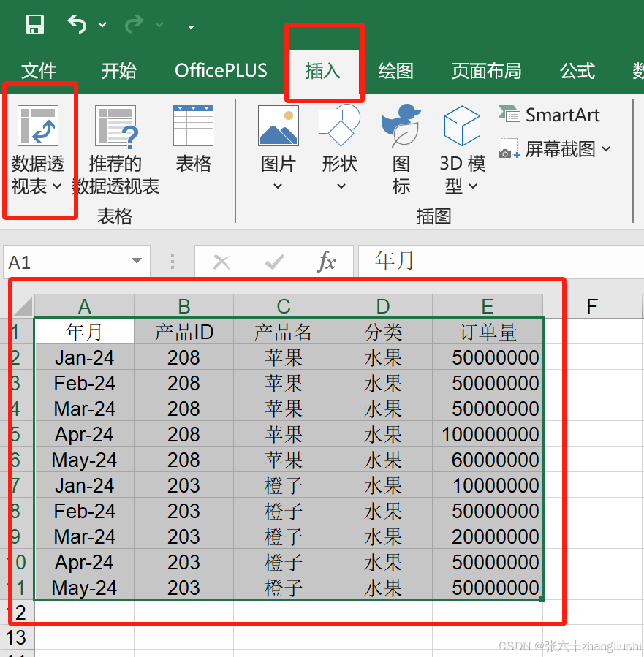Viewport: 644px width, 657px height.
Task: Click the 年月 header cell
Action: click(x=84, y=332)
